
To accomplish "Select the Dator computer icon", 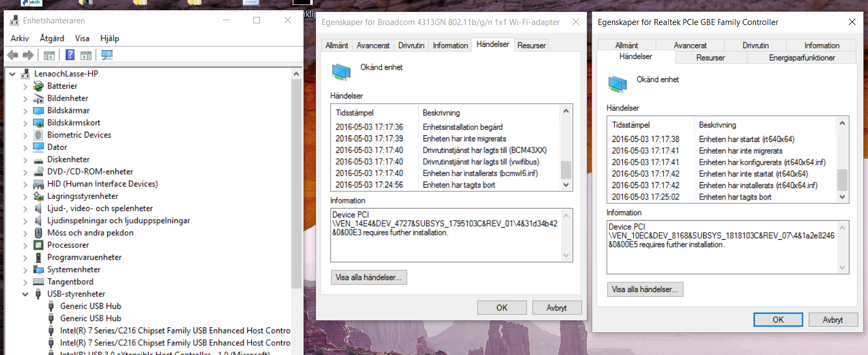I will coord(38,147).
